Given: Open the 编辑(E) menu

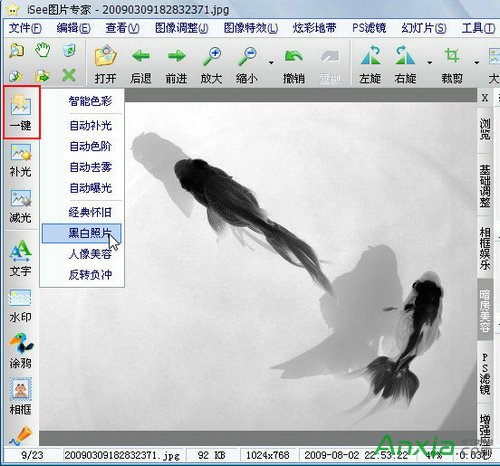Looking at the screenshot, I should (73, 28).
